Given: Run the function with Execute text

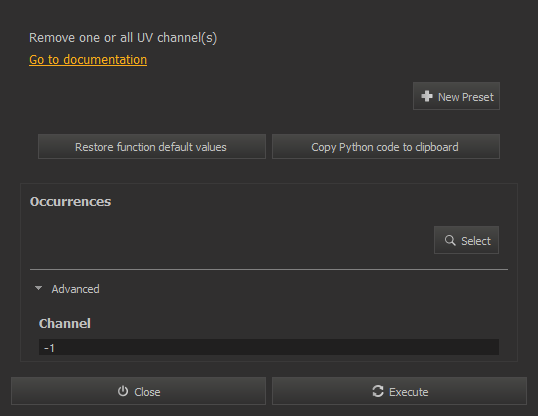Looking at the screenshot, I should click(x=408, y=392).
